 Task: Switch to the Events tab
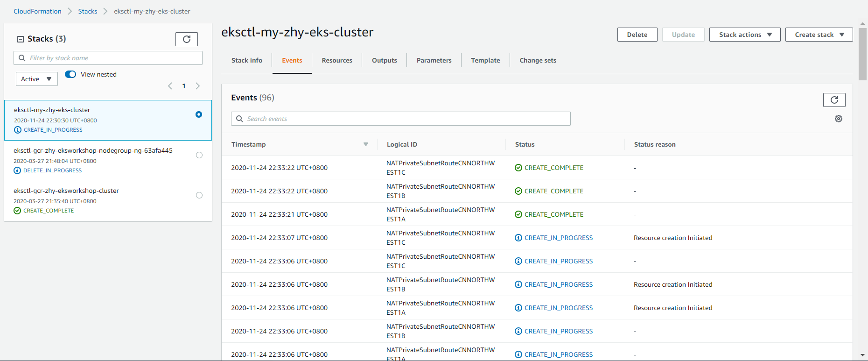[x=292, y=60]
